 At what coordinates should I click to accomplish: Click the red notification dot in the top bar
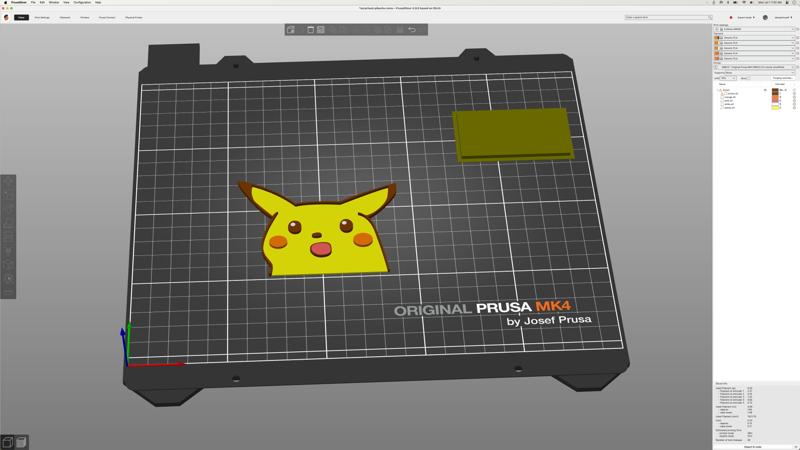(731, 17)
